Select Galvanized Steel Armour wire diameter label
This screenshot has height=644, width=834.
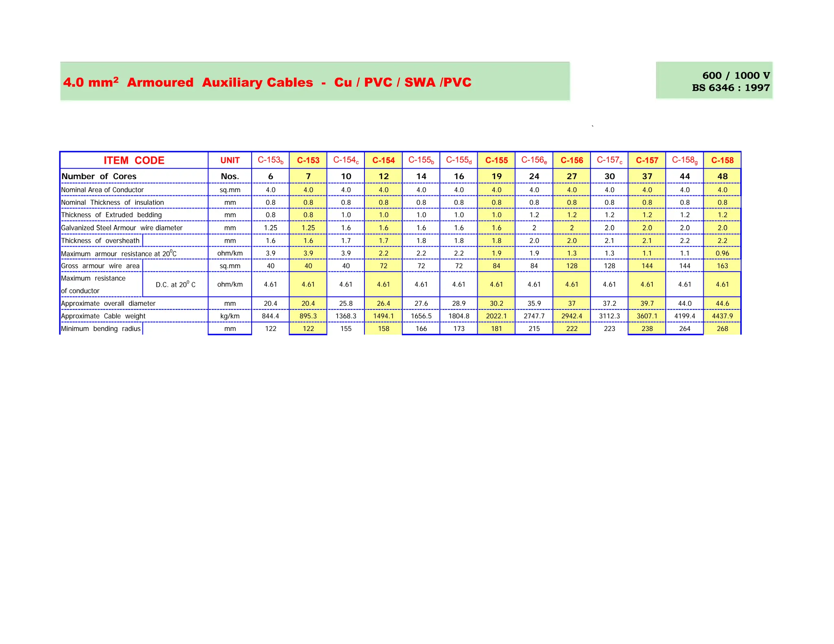122,228
